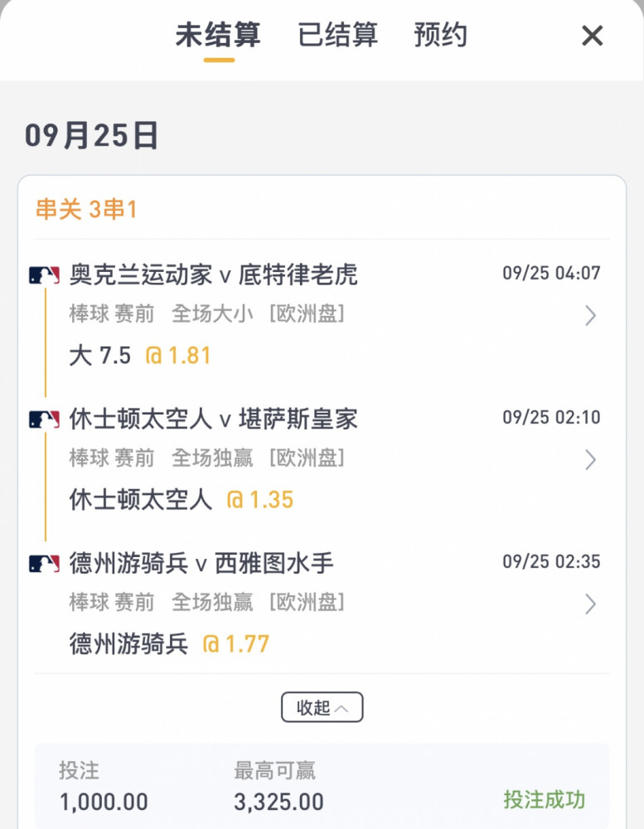
Task: Click MLB logo beside 休士顿太空人 match
Action: point(45,419)
